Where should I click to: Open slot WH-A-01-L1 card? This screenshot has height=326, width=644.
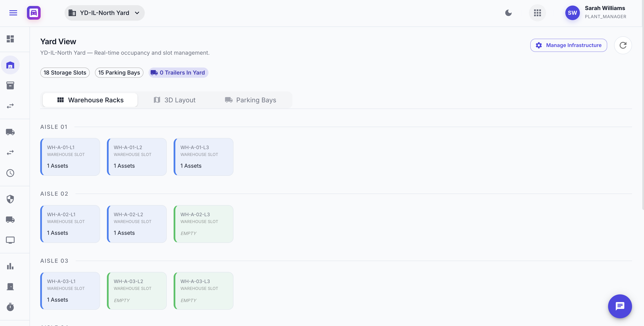[x=70, y=157]
